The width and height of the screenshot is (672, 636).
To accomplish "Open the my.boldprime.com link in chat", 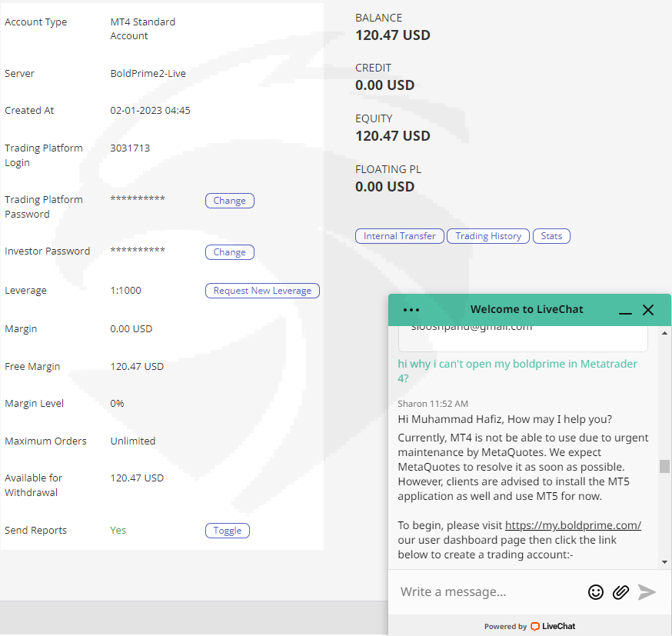I will [573, 525].
